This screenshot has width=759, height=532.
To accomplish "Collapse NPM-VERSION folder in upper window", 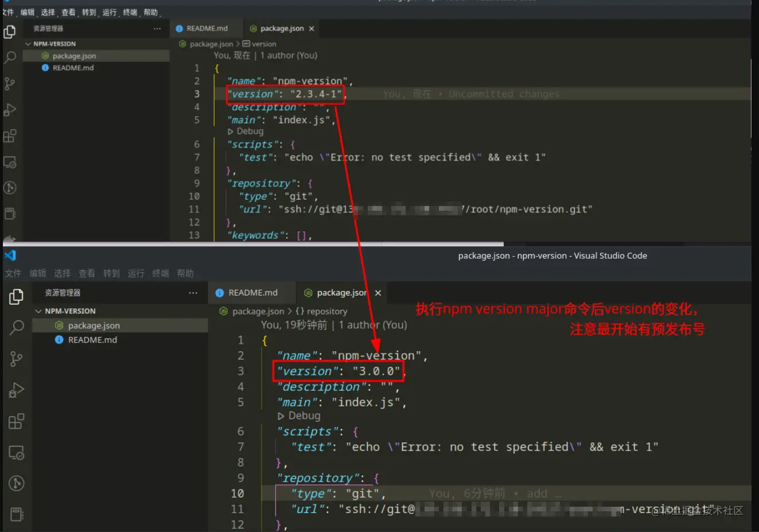I will click(x=28, y=44).
